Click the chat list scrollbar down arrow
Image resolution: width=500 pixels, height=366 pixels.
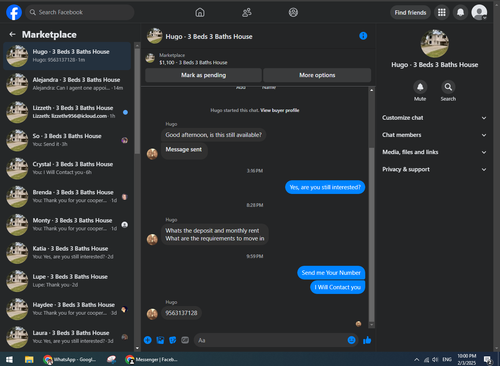point(137,348)
